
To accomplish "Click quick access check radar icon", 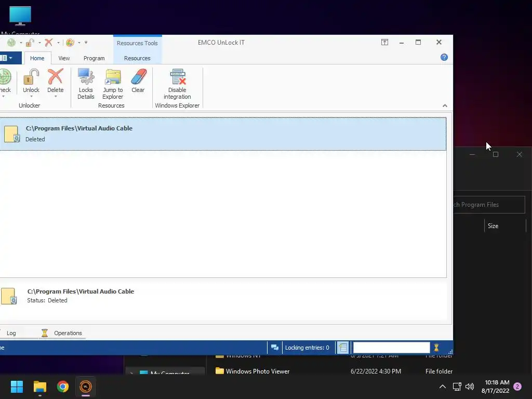I will point(11,43).
